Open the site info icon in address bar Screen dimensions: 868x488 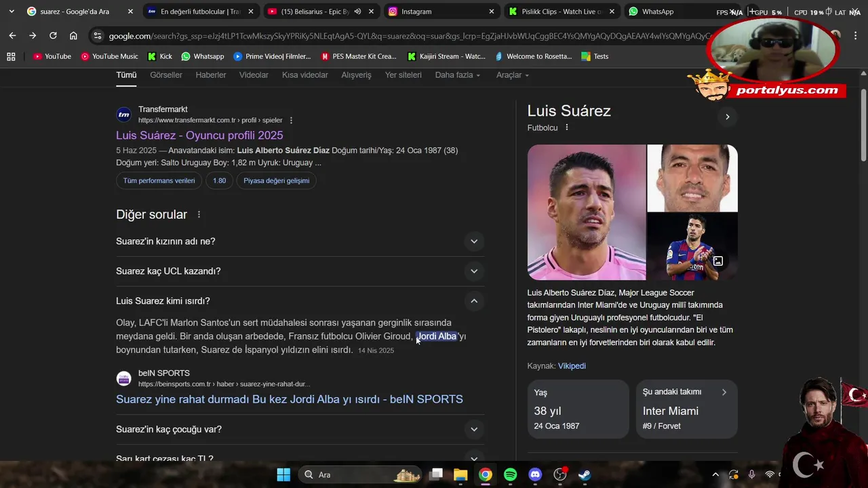click(98, 36)
